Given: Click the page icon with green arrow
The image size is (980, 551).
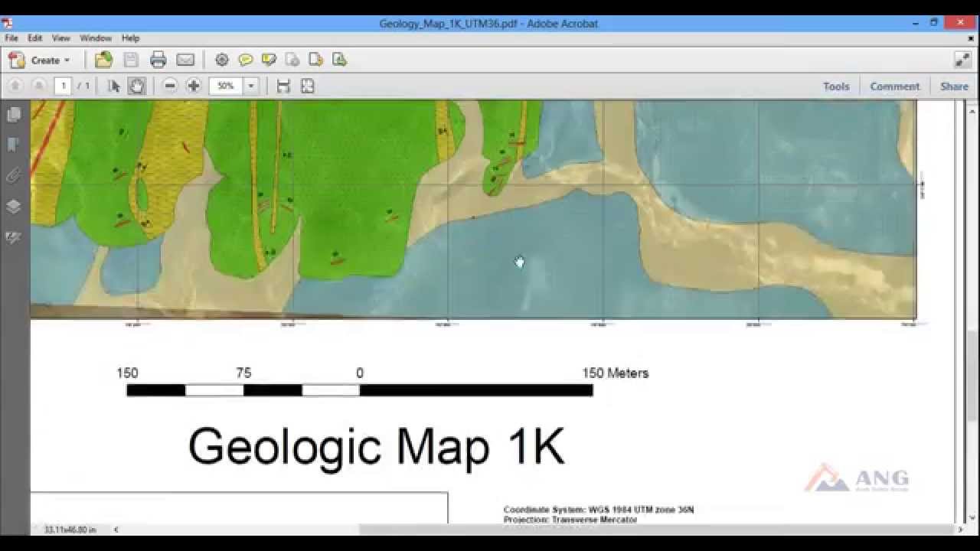Looking at the screenshot, I should pyautogui.click(x=339, y=60).
